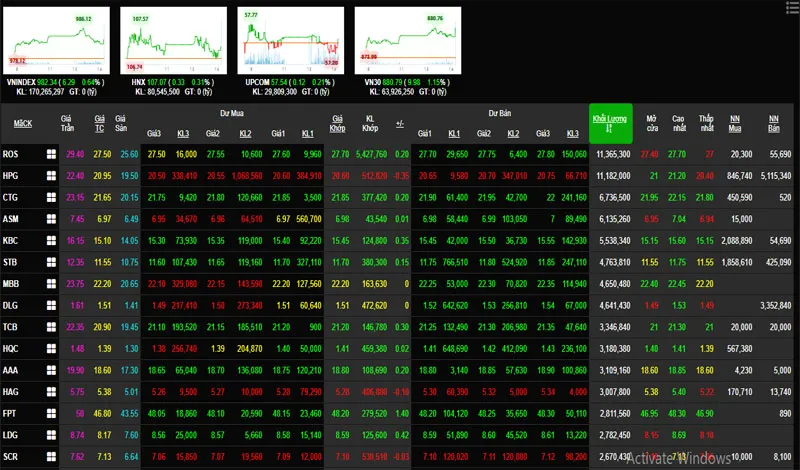Click VN30 value 880.79 label
800x470 pixels.
pos(393,82)
